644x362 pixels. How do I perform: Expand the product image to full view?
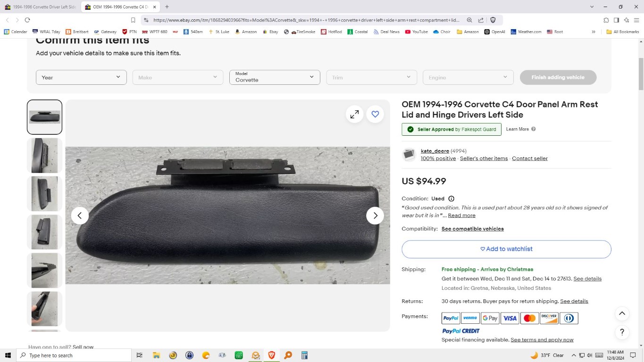click(354, 114)
